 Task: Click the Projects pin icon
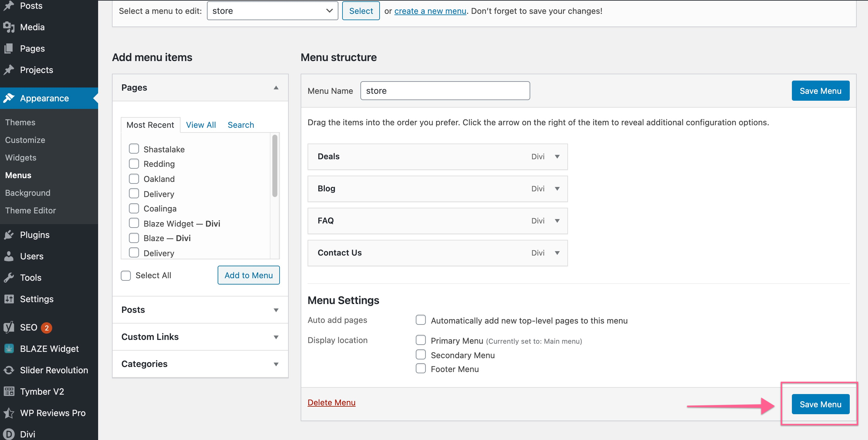pos(9,70)
